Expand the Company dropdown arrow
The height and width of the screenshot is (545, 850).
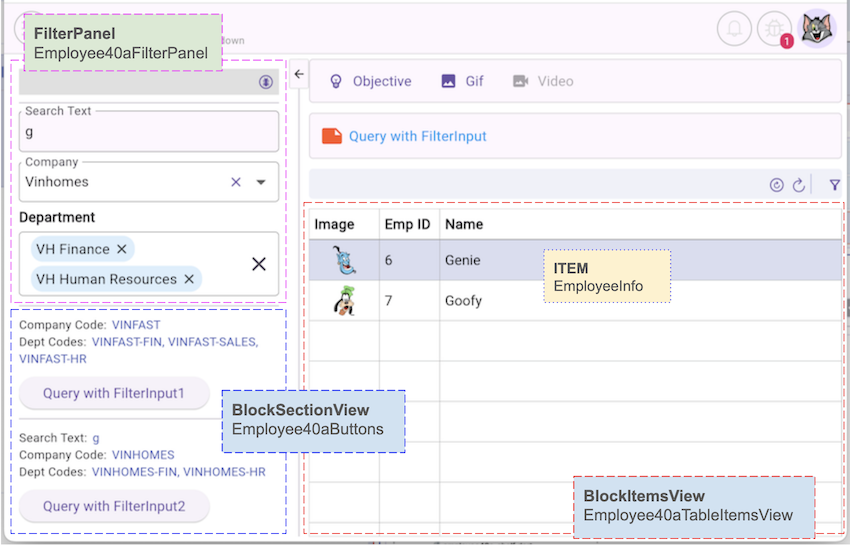click(261, 182)
